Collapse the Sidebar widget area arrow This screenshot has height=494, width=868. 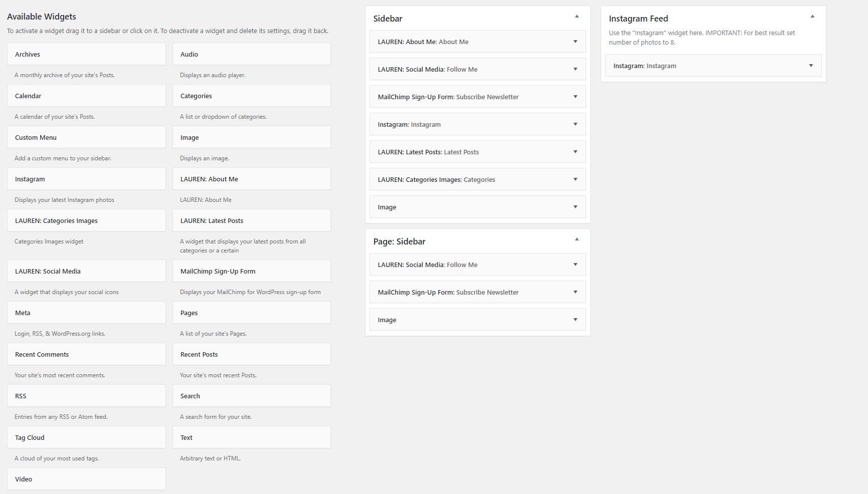[x=577, y=17]
